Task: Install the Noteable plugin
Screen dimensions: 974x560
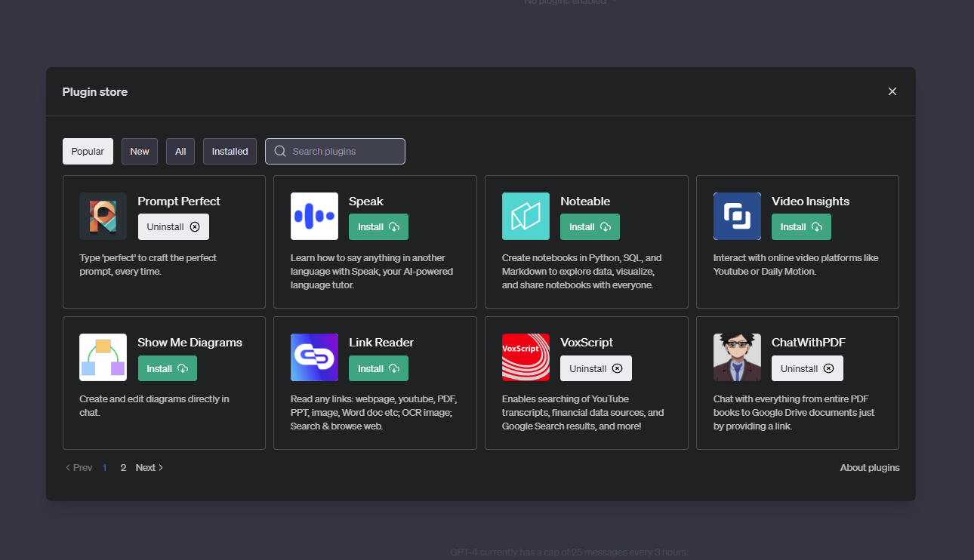Action: 590,227
